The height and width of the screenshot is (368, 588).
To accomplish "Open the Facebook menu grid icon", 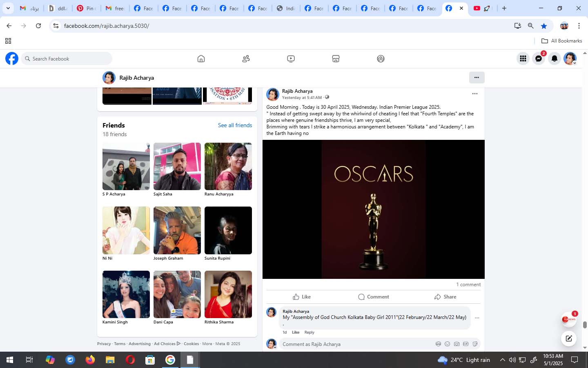I will pyautogui.click(x=523, y=58).
